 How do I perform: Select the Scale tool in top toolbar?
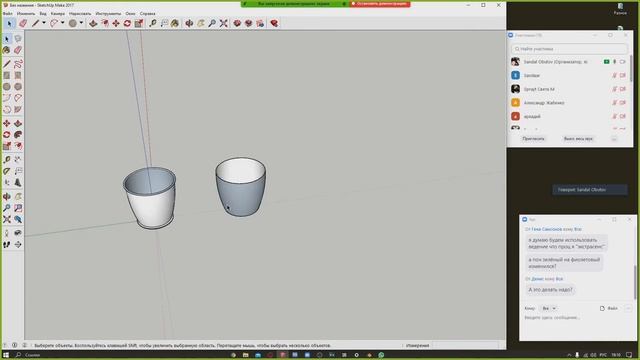[x=139, y=23]
